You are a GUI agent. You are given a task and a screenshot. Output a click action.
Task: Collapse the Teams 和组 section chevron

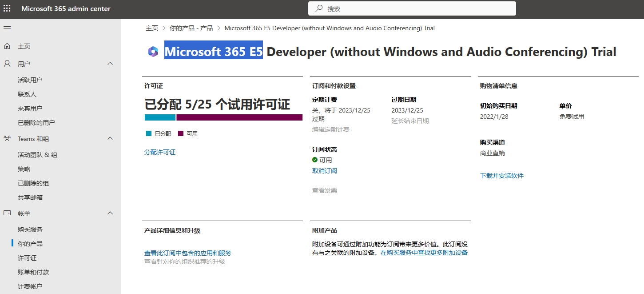[x=111, y=139]
